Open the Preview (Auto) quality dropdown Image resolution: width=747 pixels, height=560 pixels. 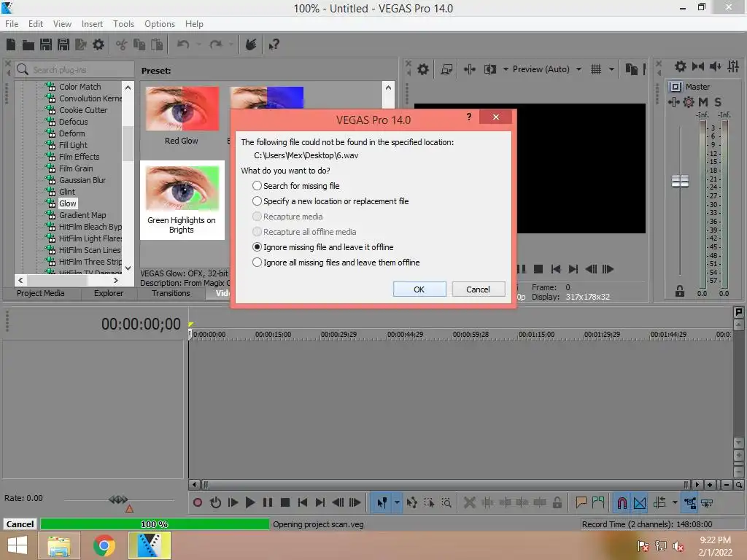click(578, 69)
